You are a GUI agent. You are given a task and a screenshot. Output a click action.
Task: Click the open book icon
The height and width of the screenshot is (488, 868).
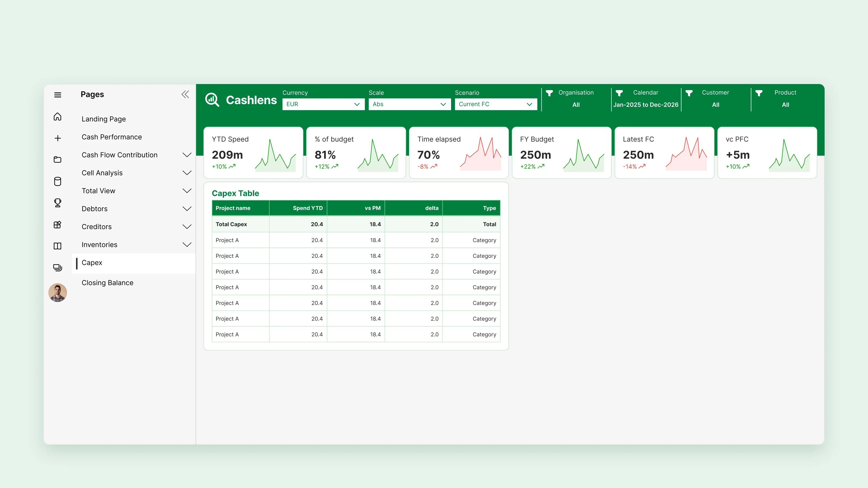(58, 246)
